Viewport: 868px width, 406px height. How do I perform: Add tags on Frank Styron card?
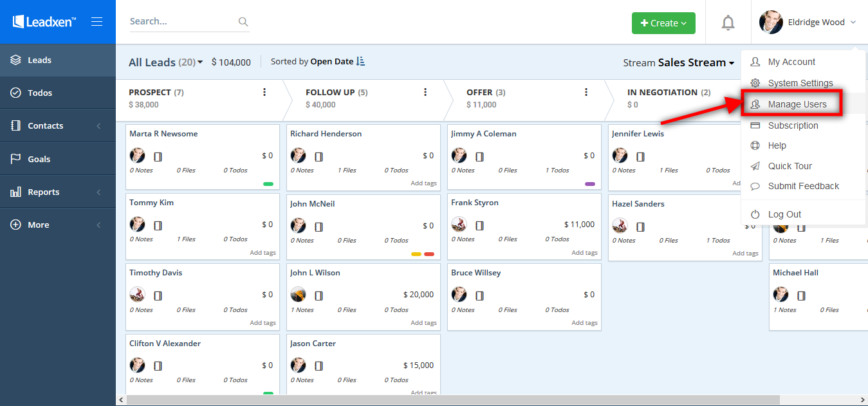pos(585,253)
